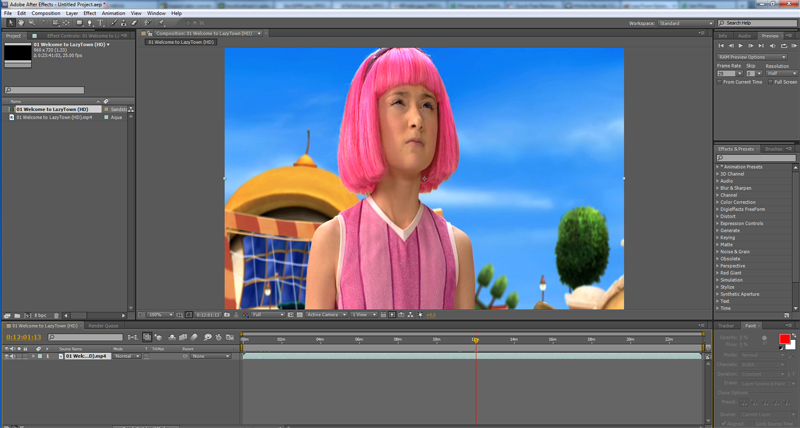The width and height of the screenshot is (800, 428).
Task: Play the preview
Action: pyautogui.click(x=741, y=46)
